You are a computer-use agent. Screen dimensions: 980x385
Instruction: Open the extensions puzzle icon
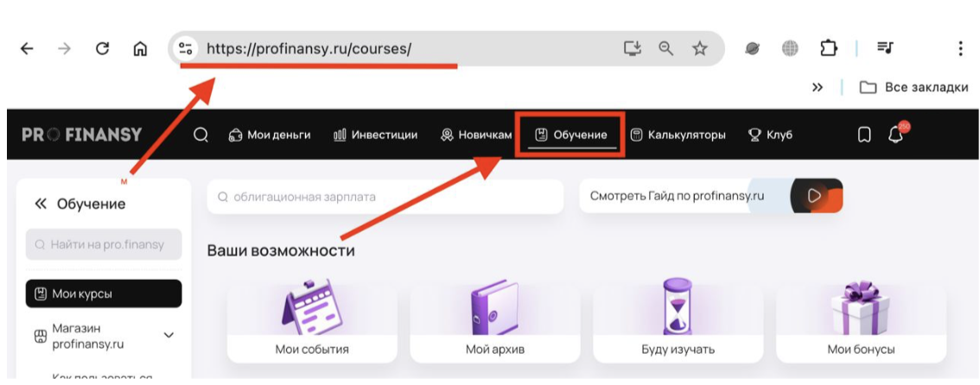point(828,48)
